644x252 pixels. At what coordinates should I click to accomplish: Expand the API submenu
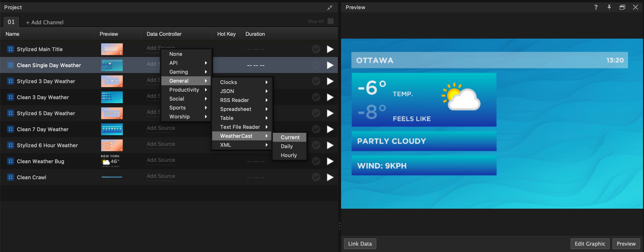[x=186, y=63]
